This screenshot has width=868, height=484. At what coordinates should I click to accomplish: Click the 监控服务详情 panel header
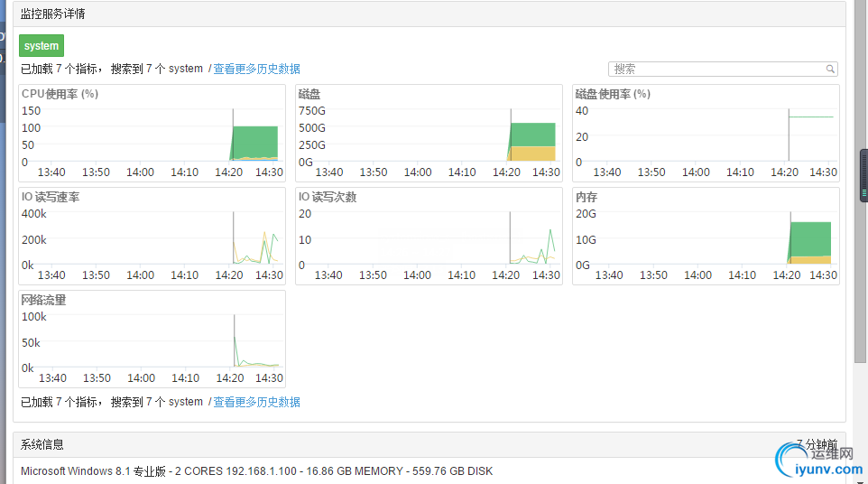click(x=429, y=14)
